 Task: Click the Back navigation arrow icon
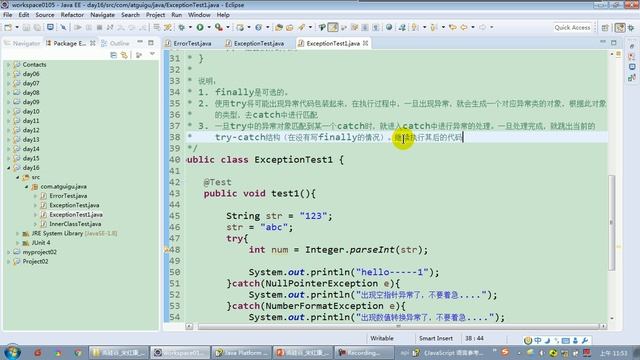pos(464,27)
